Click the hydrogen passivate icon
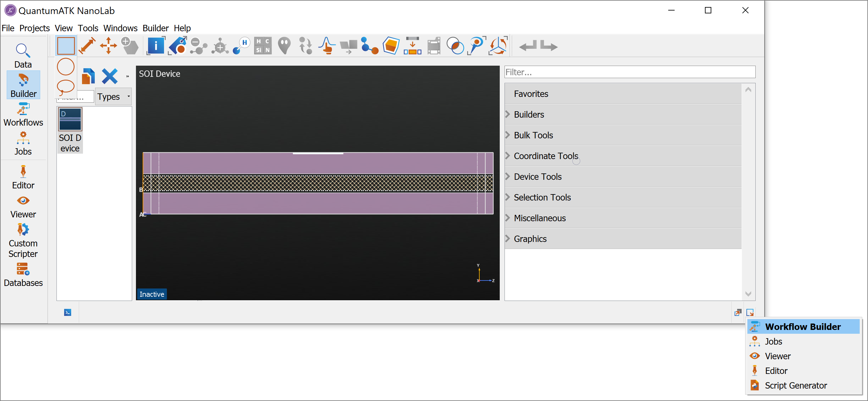 coord(242,46)
